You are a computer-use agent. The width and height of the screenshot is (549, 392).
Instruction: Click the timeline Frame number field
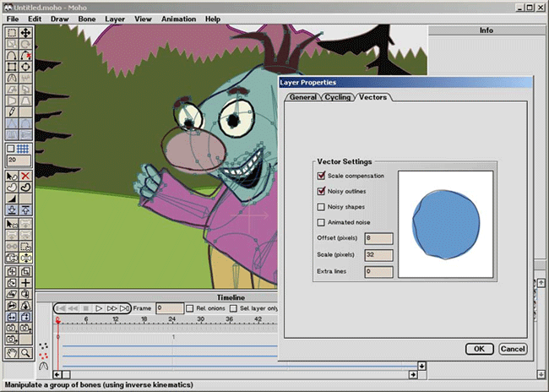tap(170, 308)
